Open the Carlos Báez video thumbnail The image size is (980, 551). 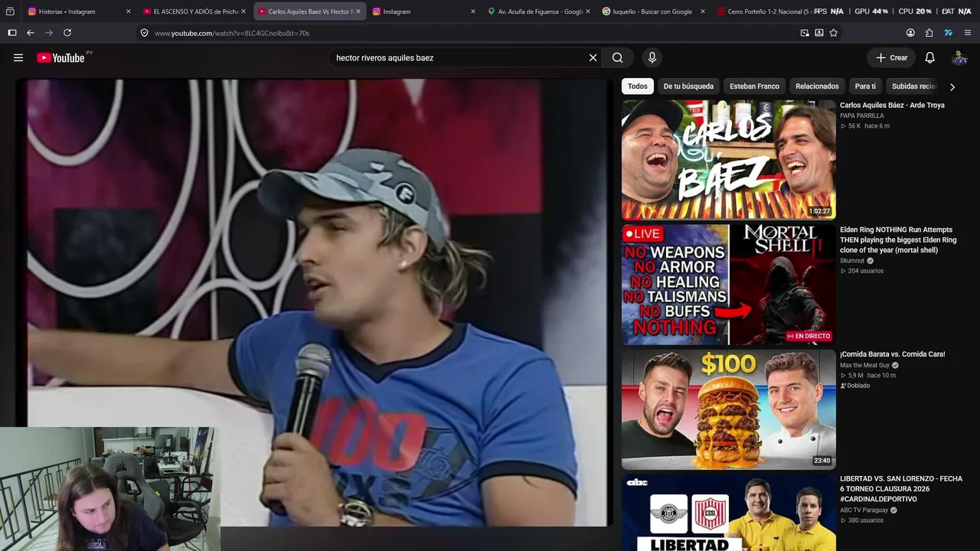point(728,159)
